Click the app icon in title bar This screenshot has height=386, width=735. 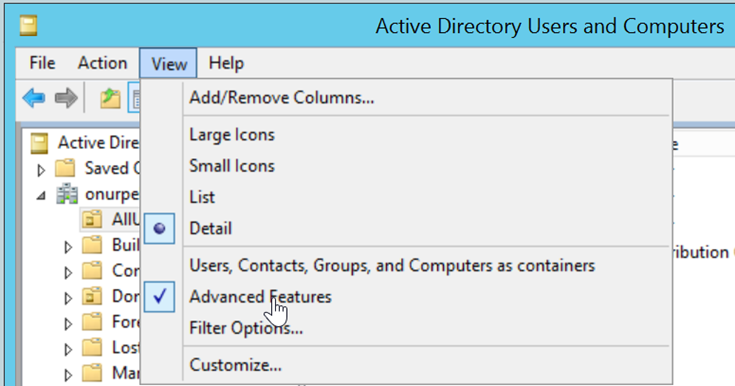pos(28,26)
